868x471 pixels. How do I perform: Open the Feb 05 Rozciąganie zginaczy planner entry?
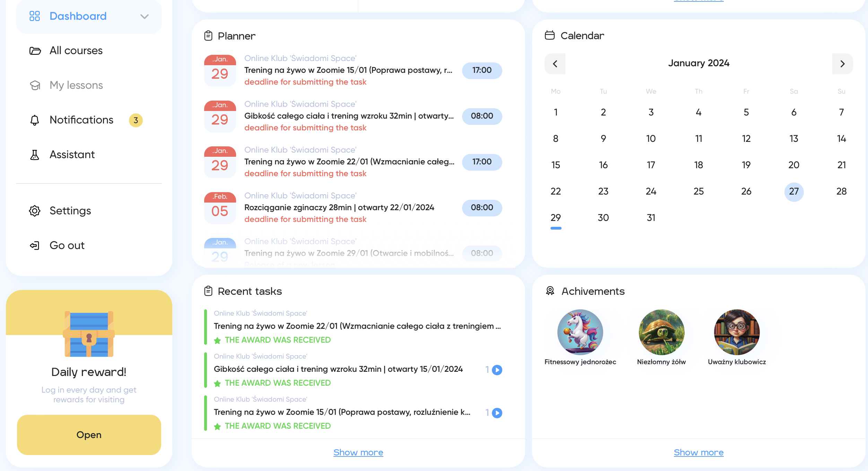pyautogui.click(x=339, y=207)
